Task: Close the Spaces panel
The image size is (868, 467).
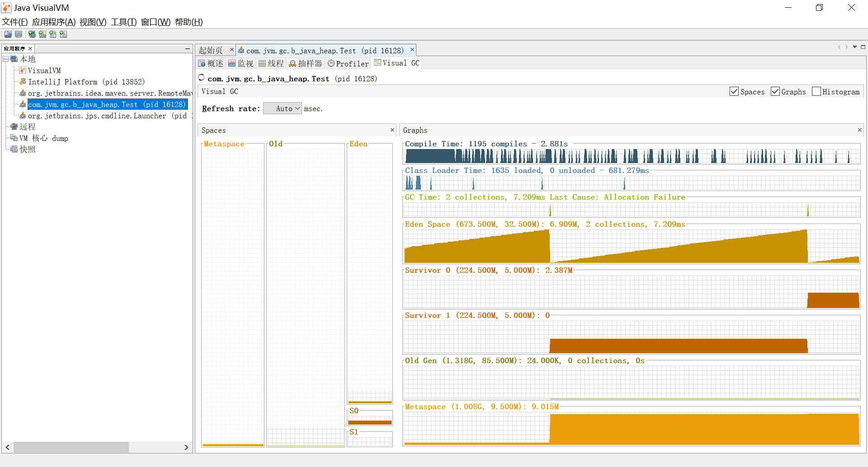Action: coord(392,130)
